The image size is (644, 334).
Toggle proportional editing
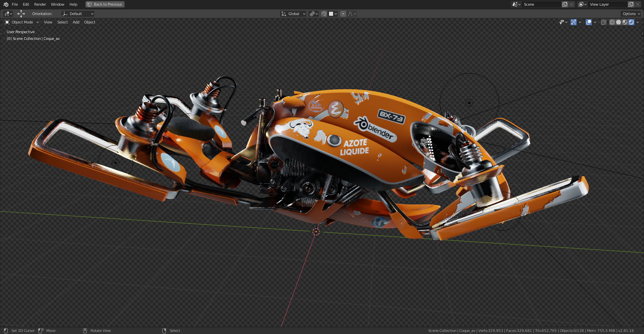343,14
